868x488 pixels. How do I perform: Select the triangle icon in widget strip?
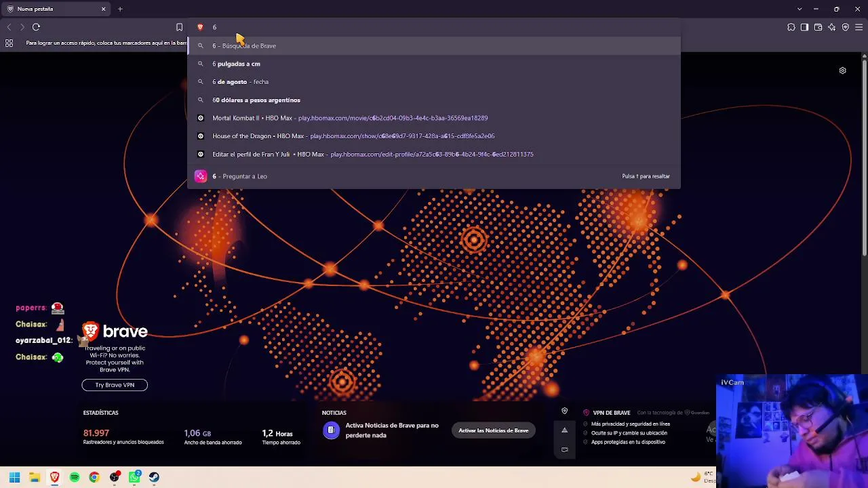564,430
